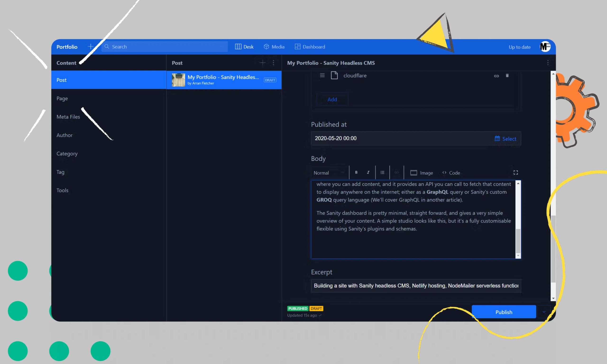Open Category in the Content list
607x364 pixels.
point(109,154)
